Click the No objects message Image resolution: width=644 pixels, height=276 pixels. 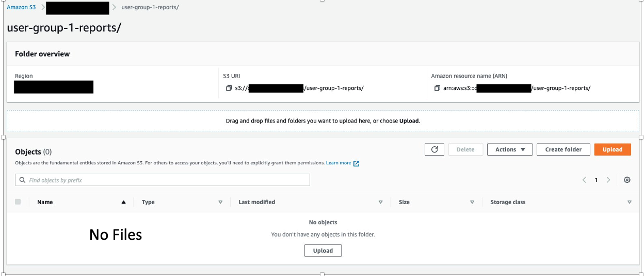pos(323,222)
